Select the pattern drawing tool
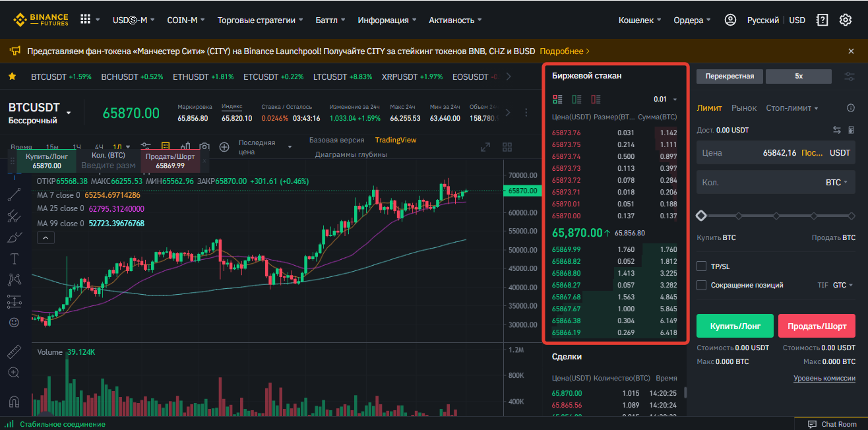Image resolution: width=868 pixels, height=430 pixels. click(x=14, y=280)
